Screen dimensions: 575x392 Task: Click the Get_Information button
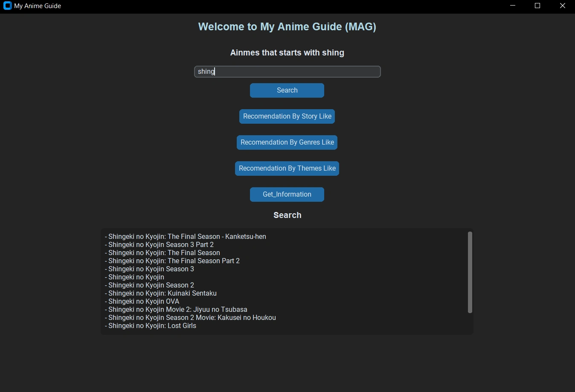[x=287, y=195]
